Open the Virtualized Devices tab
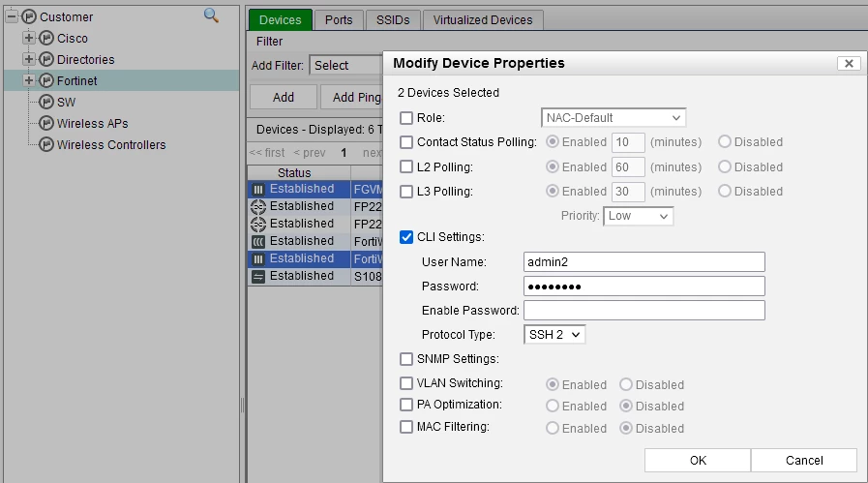This screenshot has width=868, height=483. (483, 20)
